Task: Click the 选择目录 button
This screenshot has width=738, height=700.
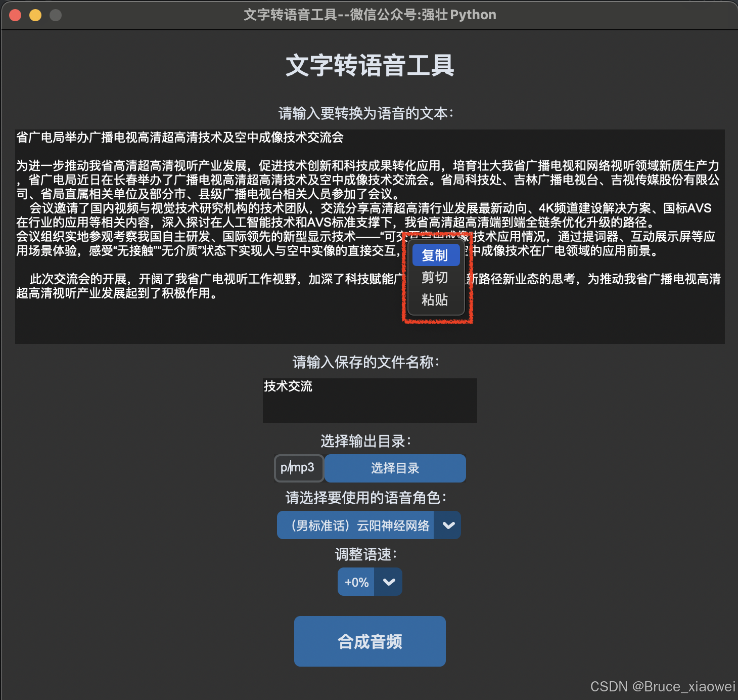Action: click(x=395, y=468)
